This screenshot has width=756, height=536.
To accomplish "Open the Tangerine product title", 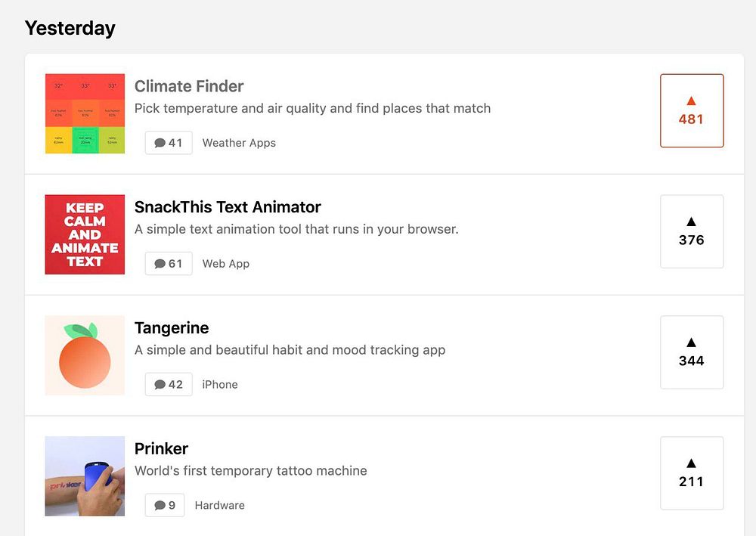I will tap(172, 328).
